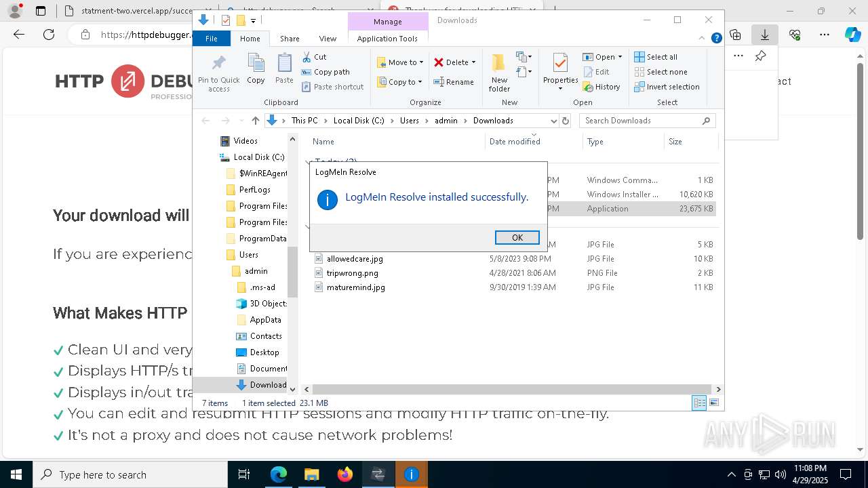
Task: Expand address bar history dropdown
Action: [x=553, y=121]
